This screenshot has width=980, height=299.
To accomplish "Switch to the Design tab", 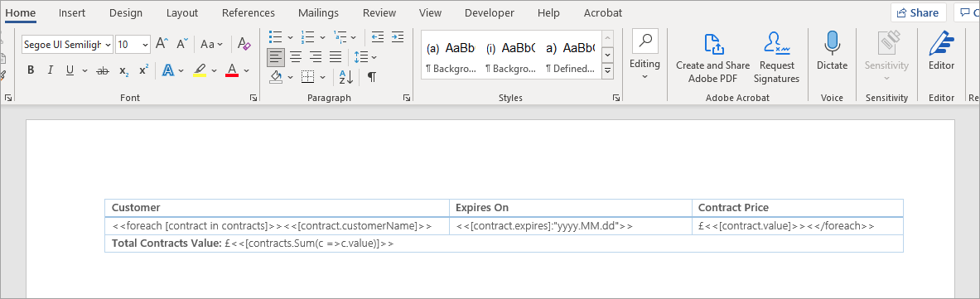I will point(126,12).
